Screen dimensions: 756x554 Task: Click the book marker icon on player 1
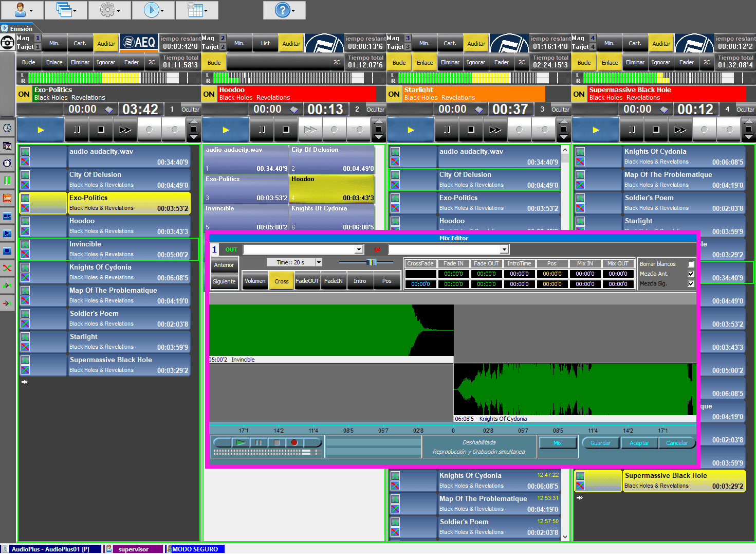(109, 110)
